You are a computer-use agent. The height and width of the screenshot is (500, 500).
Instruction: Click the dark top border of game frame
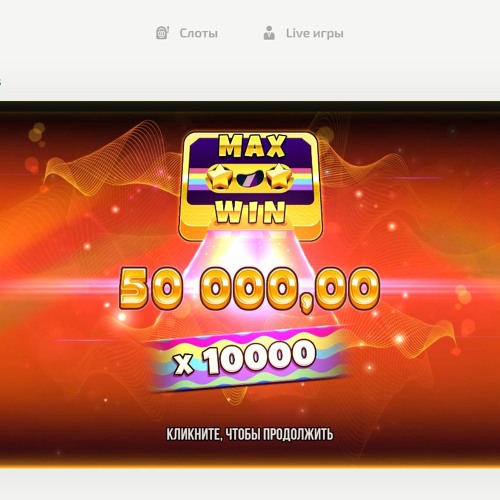click(x=250, y=106)
